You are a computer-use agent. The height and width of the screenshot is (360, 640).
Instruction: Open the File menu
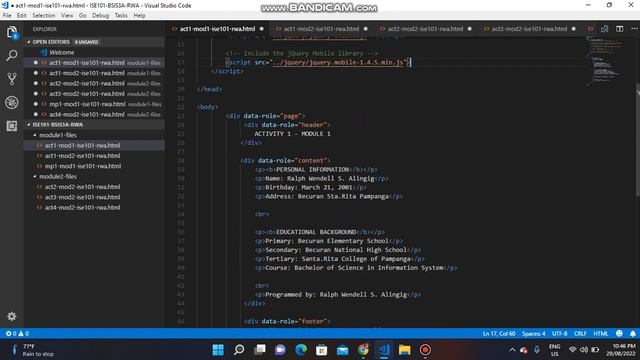click(7, 15)
